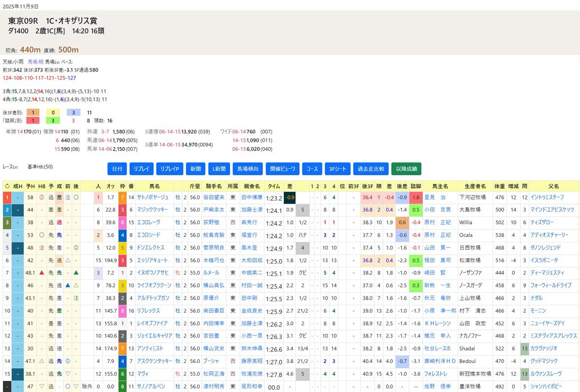Open jockey link 岩田望来
Viewport: 580px width, 392px height.
[213, 197]
